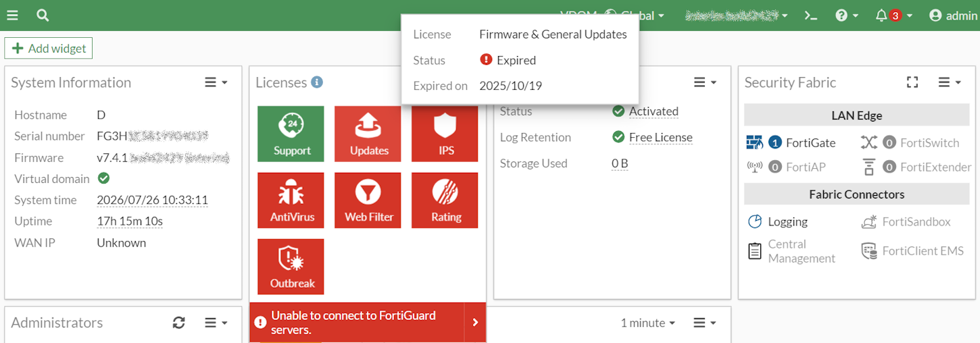Expand the FortiGuard connection error banner

pyautogui.click(x=475, y=323)
